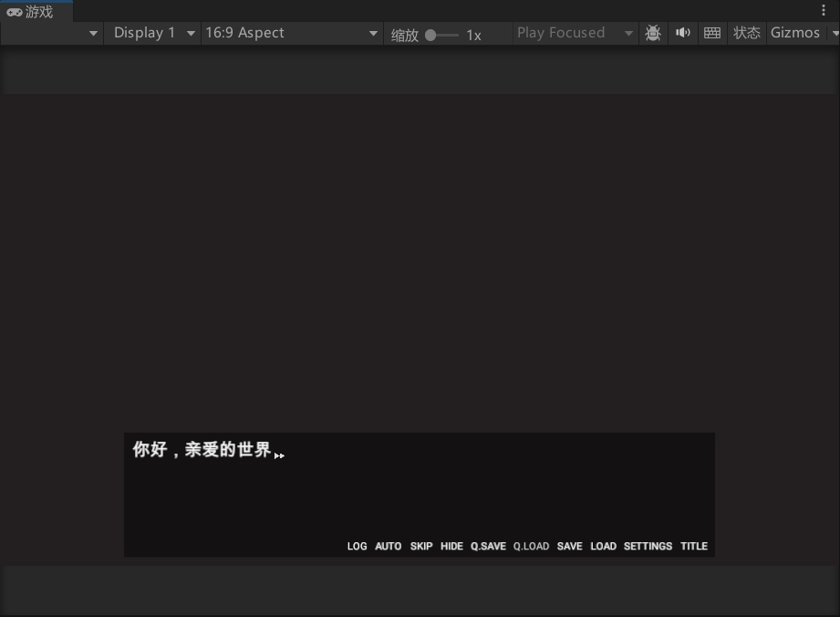
Task: Toggle the 状态 stats button
Action: click(747, 33)
